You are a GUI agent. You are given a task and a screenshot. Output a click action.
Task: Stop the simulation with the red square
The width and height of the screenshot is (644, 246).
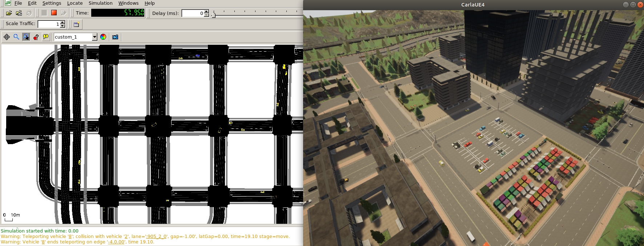54,13
